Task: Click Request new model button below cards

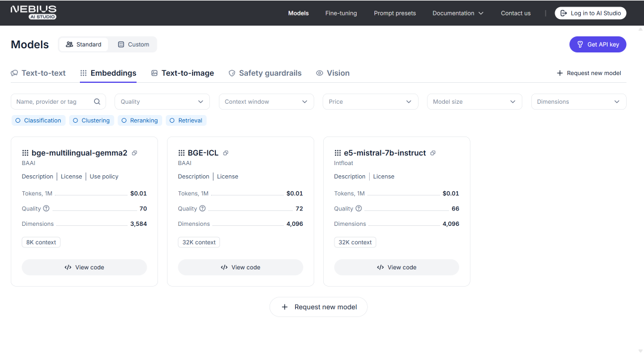Action: [x=318, y=307]
